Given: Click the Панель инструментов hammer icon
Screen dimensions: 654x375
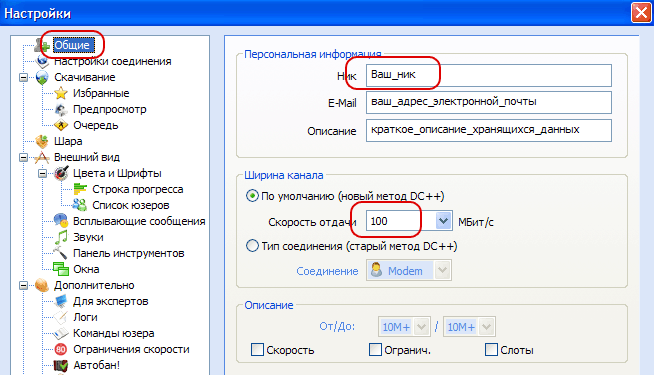Looking at the screenshot, I should coord(61,253).
